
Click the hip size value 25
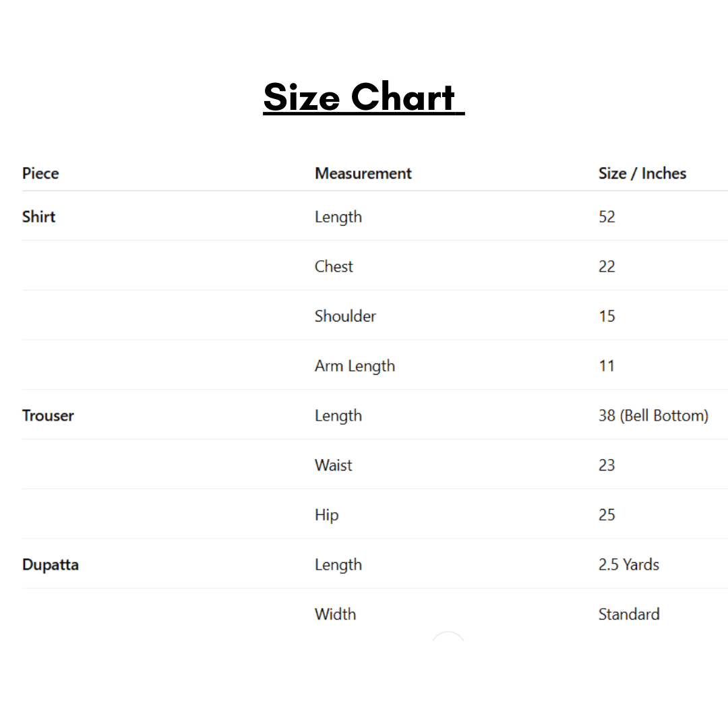tap(607, 515)
